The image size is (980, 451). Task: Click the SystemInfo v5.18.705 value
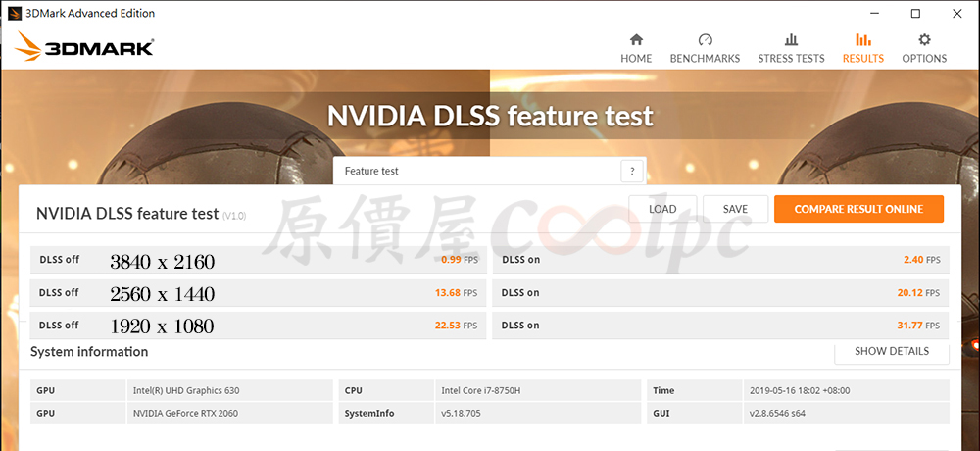point(461,413)
